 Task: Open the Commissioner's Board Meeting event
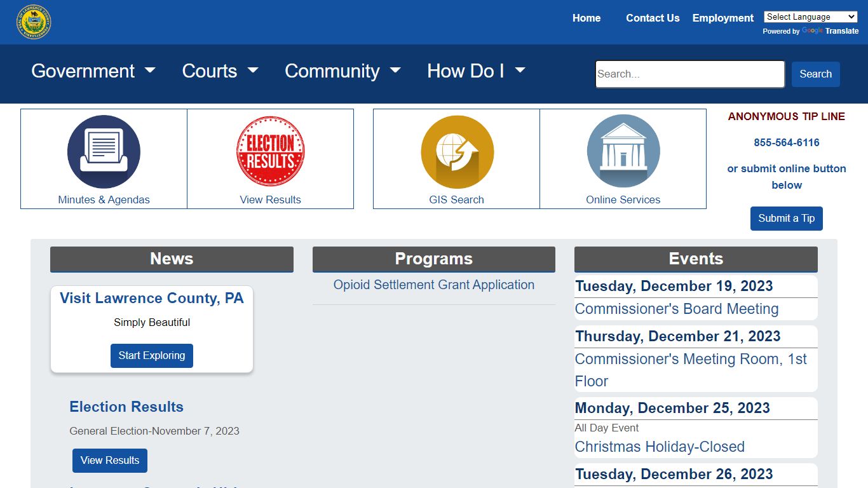677,309
